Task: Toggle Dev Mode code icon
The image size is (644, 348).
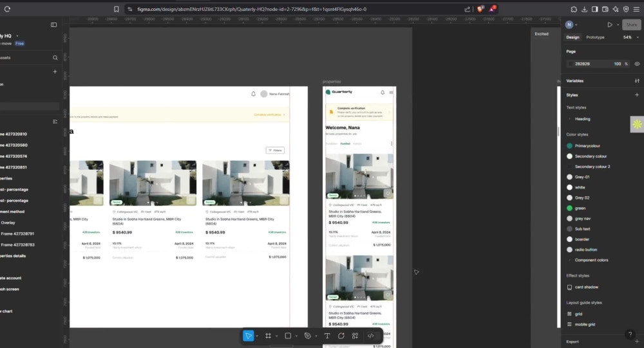Action: (371, 336)
